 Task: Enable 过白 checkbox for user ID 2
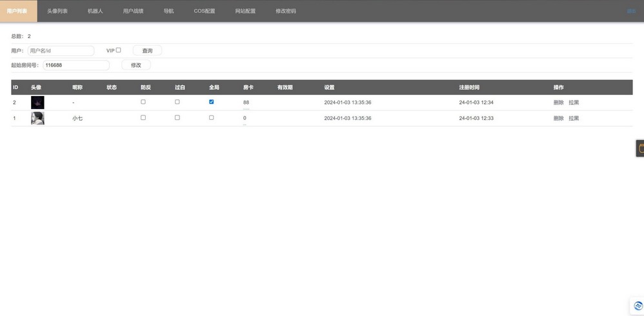pyautogui.click(x=177, y=102)
